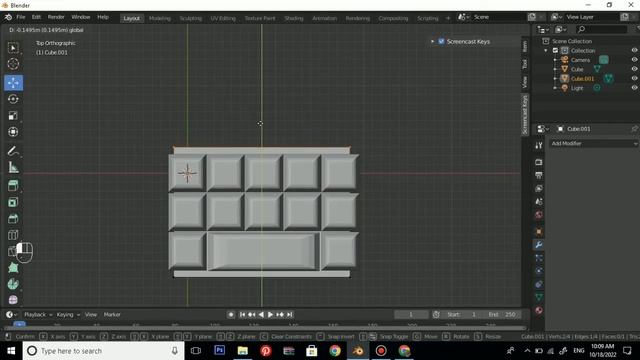Open the Object Data properties tab
This screenshot has width=640, height=360.
pos(539,297)
